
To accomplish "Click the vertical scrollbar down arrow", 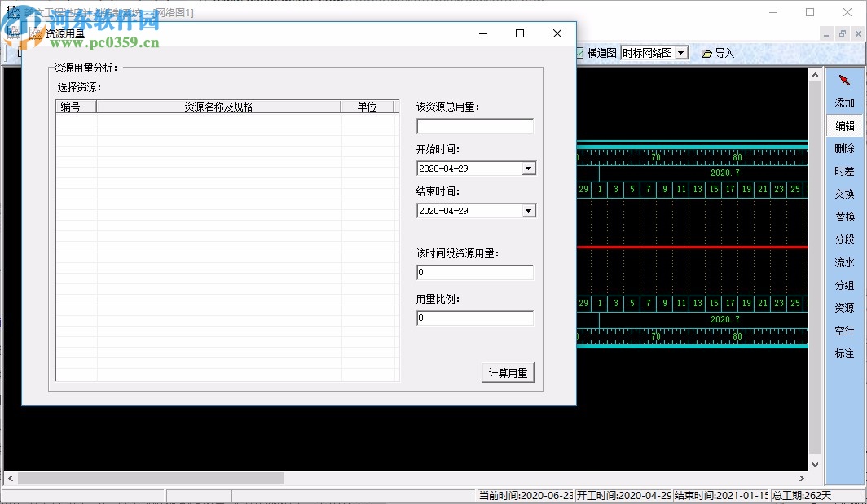I will pyautogui.click(x=815, y=465).
